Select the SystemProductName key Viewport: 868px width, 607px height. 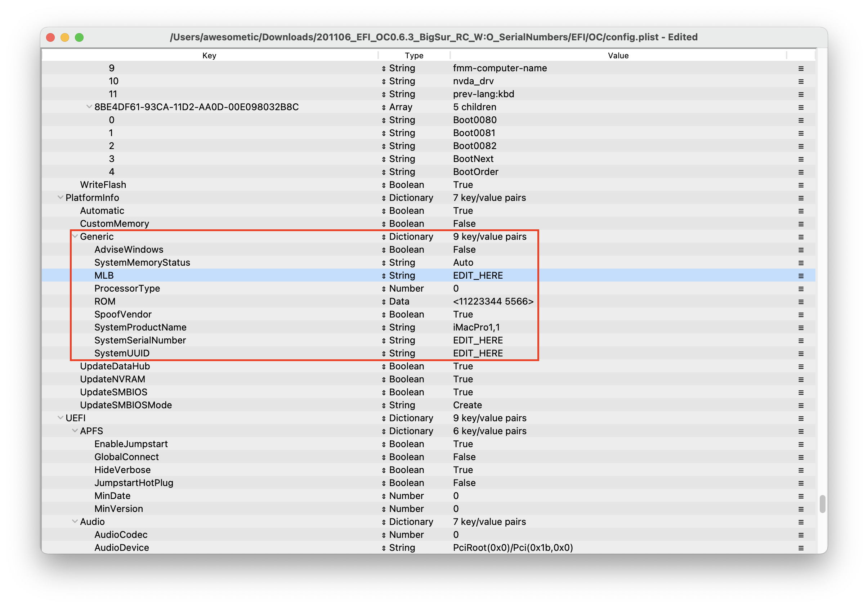coord(140,328)
